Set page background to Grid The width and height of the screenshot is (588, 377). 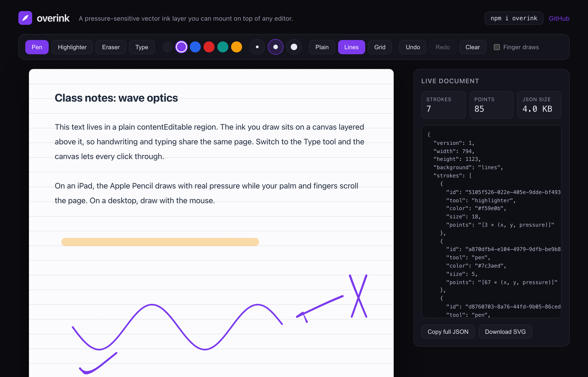[x=380, y=47]
